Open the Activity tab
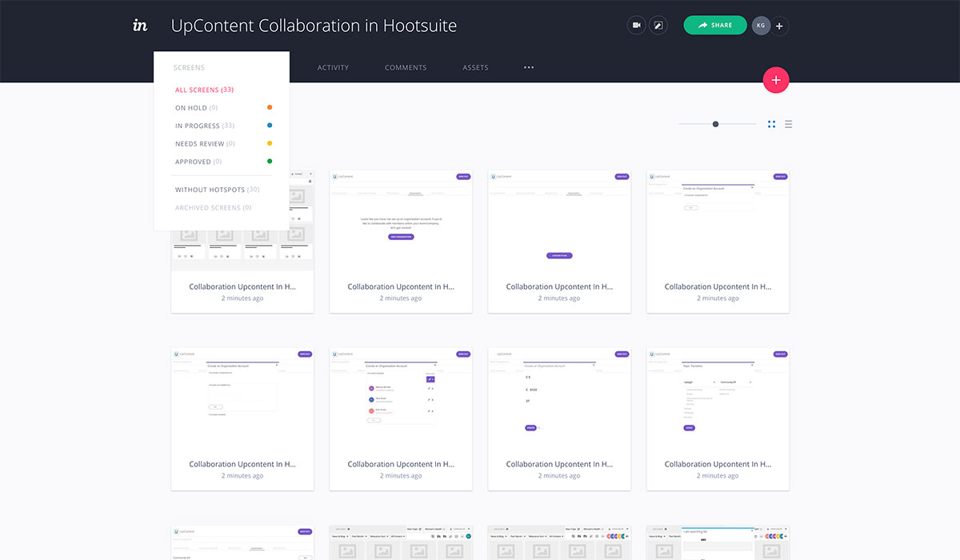The image size is (960, 560). [x=333, y=68]
